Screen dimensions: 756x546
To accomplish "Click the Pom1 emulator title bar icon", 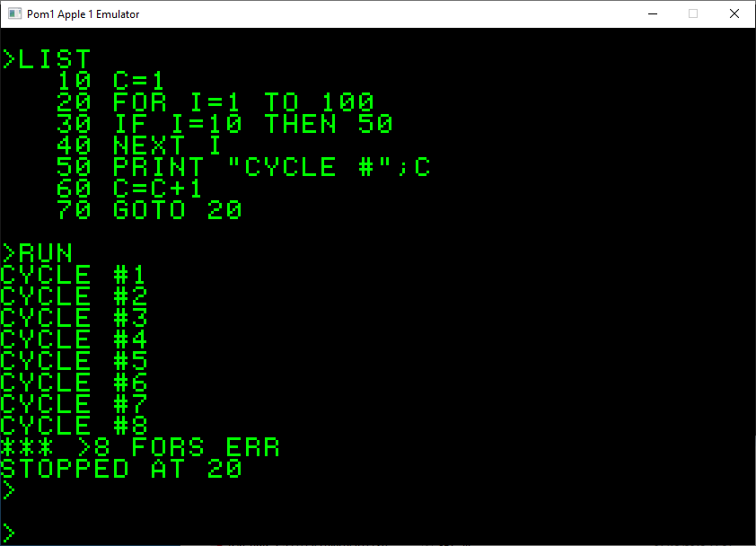I will [15, 13].
